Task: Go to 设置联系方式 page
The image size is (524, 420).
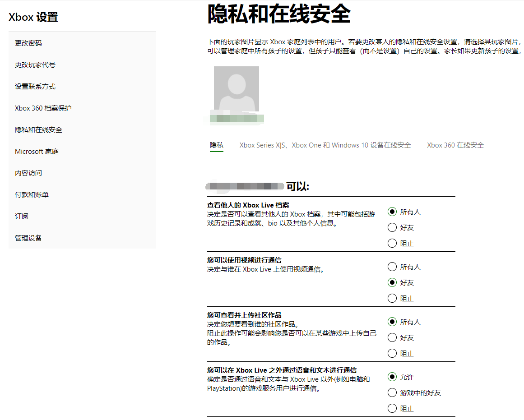Action: pyautogui.click(x=35, y=87)
